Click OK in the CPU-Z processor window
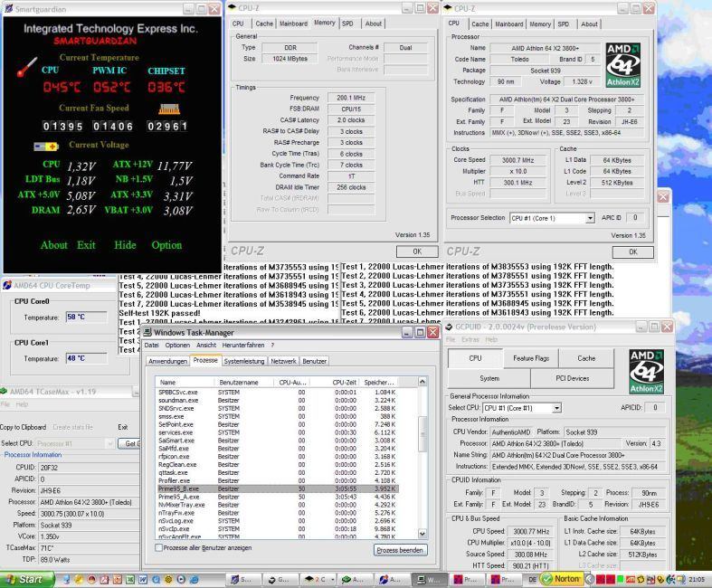 (633, 252)
